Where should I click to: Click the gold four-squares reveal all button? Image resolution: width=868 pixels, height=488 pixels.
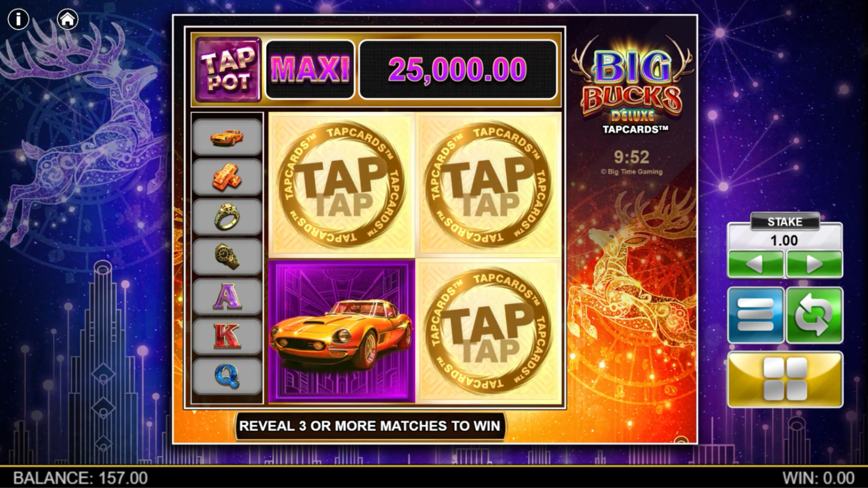click(785, 380)
